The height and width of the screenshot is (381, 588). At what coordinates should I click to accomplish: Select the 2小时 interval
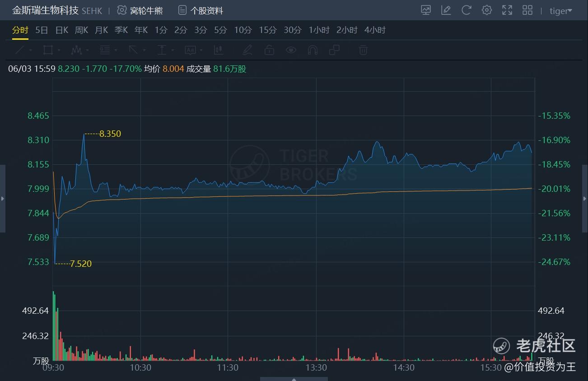[x=347, y=30]
